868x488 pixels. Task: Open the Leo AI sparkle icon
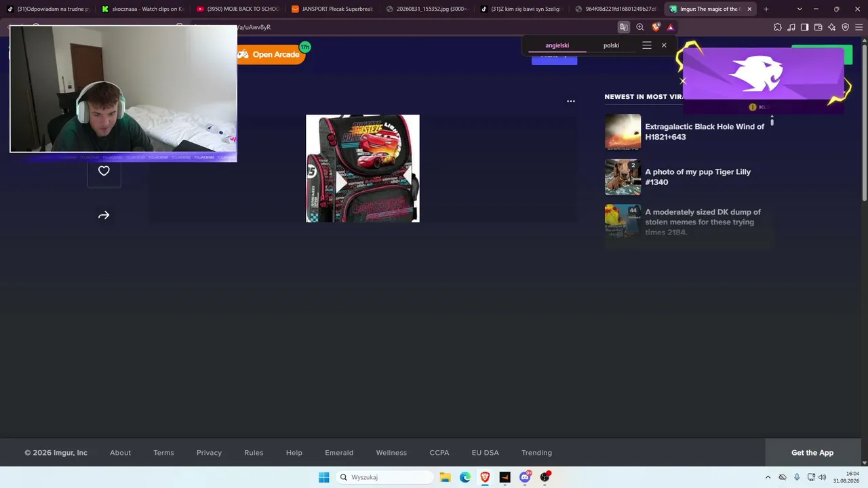click(832, 27)
